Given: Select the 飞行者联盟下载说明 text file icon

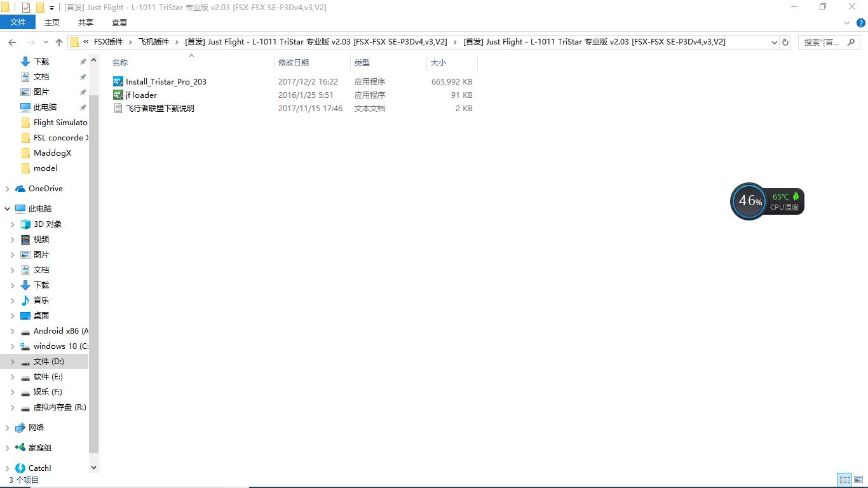Looking at the screenshot, I should [118, 108].
